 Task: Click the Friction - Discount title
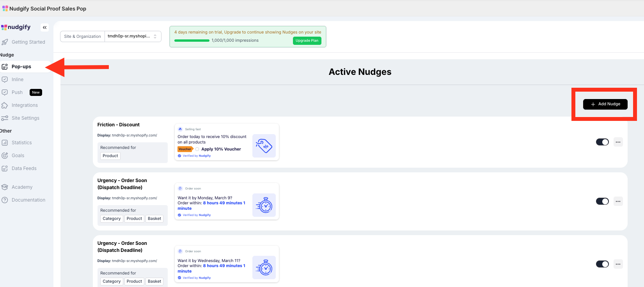click(119, 125)
